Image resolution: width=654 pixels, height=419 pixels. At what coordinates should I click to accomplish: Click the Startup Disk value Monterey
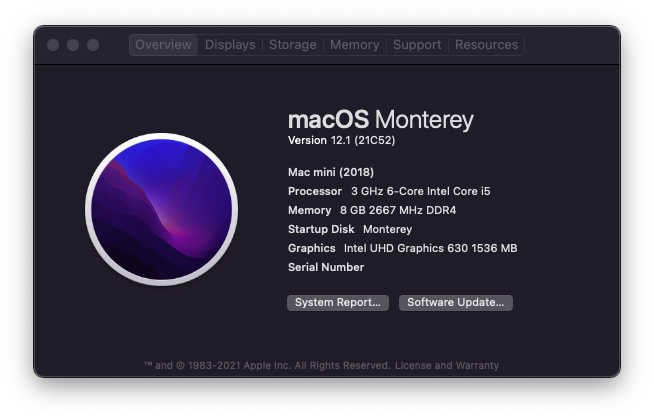[387, 229]
